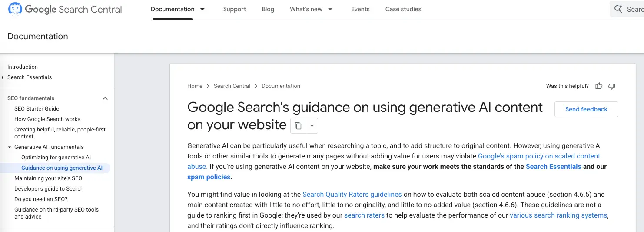Screen dimensions: 644x232
Task: Click the page title about generative AI content
Action: tap(365, 116)
